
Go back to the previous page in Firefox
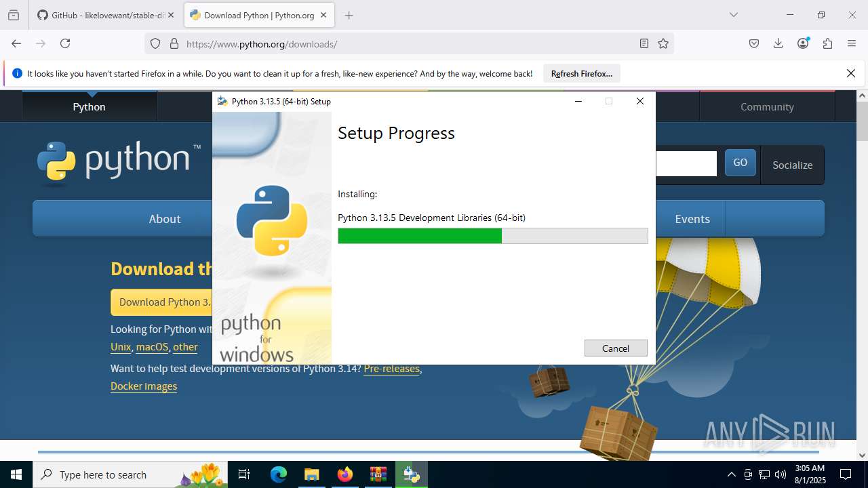[x=16, y=43]
